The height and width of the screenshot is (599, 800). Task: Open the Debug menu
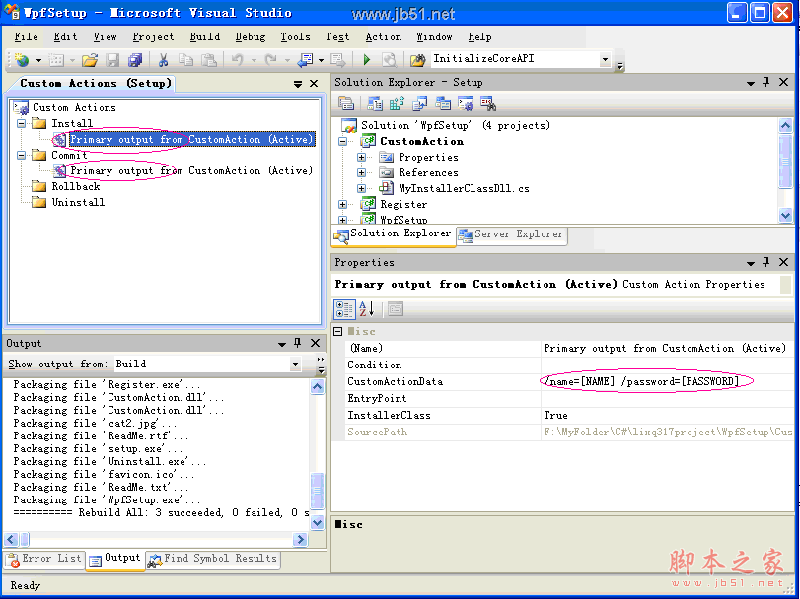pos(250,37)
